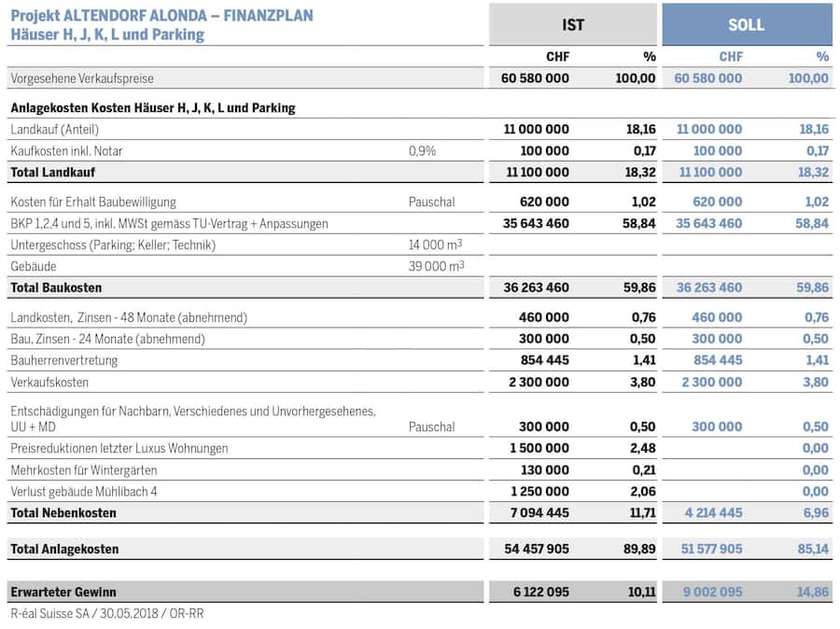This screenshot has height=629, width=840.
Task: Click the 'Vorgesehene Verkaufspreise' row label
Action: point(82,78)
